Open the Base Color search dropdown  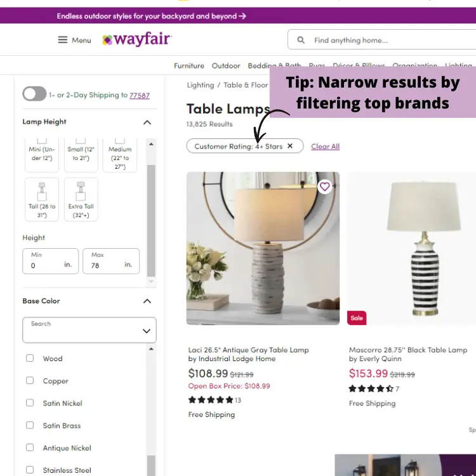click(89, 330)
